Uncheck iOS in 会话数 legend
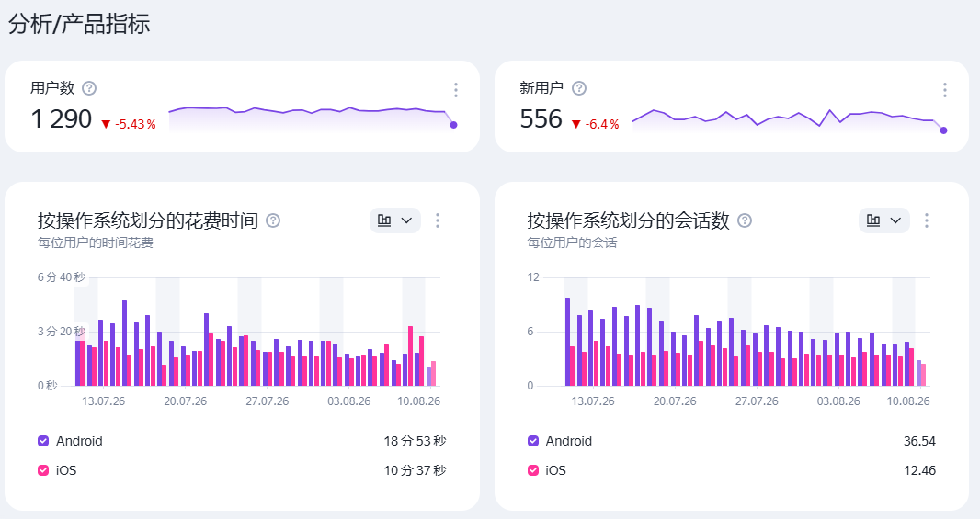Viewport: 980px width, 519px height. (x=533, y=470)
